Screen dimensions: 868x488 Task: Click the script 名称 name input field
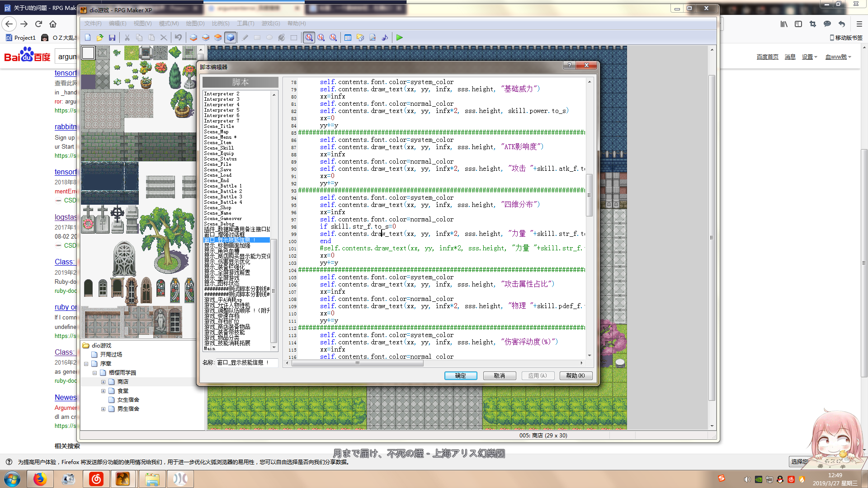tap(247, 363)
